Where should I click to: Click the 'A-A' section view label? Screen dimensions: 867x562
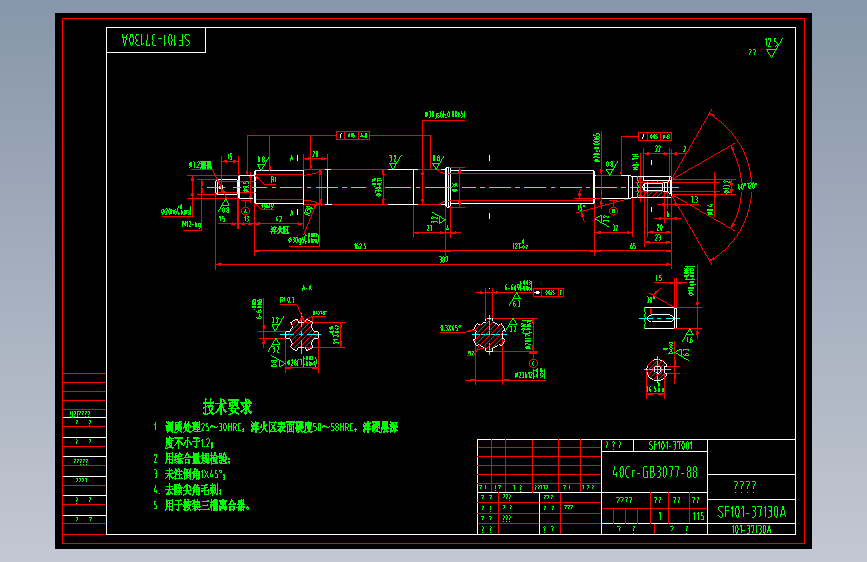307,288
